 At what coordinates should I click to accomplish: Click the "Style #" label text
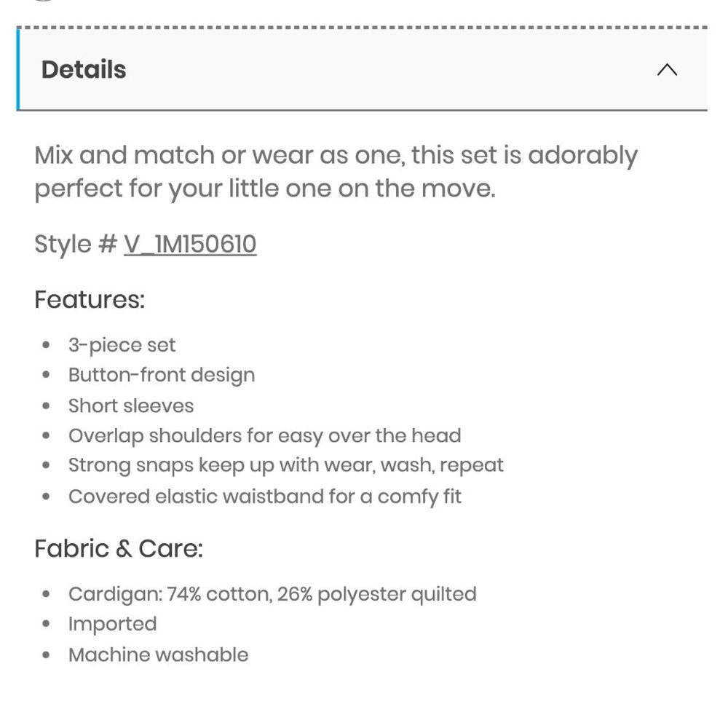75,244
